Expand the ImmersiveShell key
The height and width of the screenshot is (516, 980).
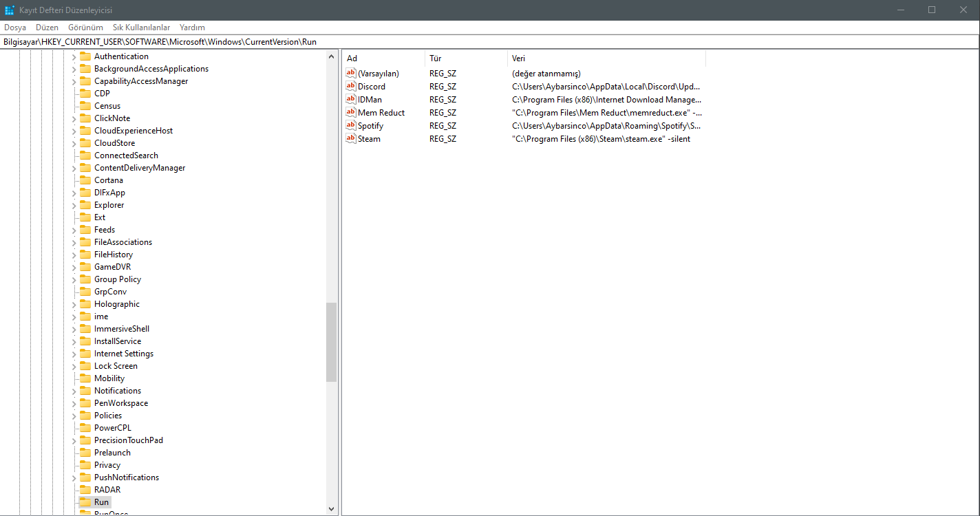pos(74,329)
